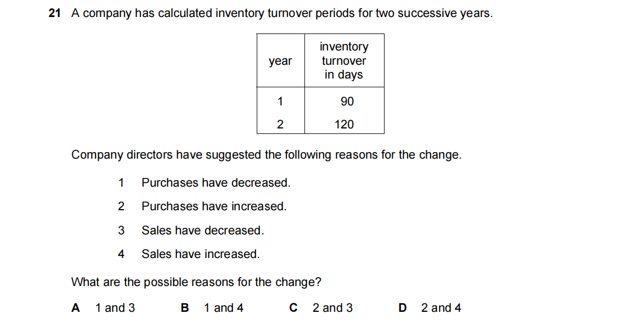
Task: Click "What are the possible reasons" question line
Action: coord(196,282)
